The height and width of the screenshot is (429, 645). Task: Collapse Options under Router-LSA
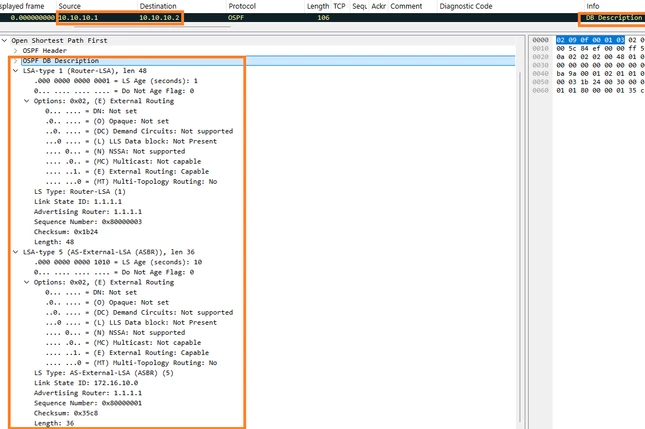[27, 101]
